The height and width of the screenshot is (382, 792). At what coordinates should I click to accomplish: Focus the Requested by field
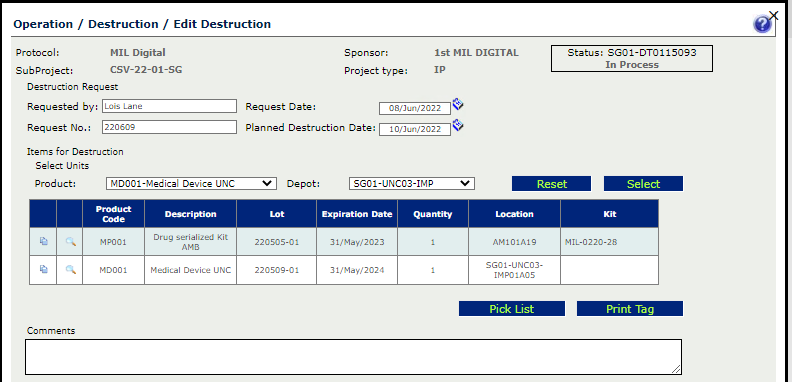point(169,106)
